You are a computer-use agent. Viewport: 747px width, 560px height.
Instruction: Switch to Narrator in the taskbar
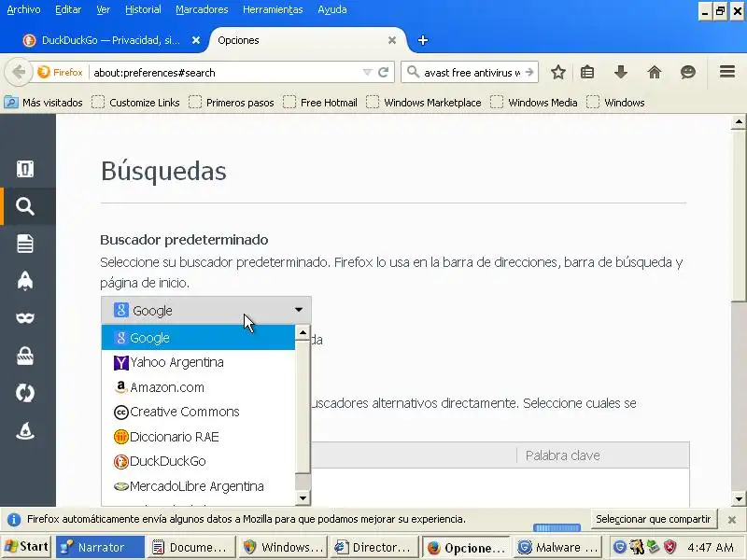click(100, 547)
